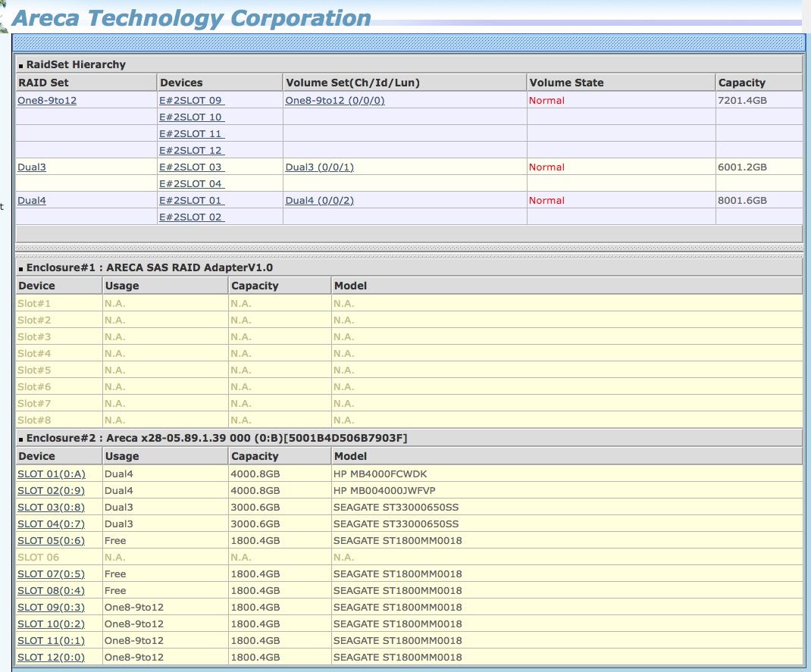Click device link E#2SLOT 09
Viewport: 811px width, 672px height.
click(x=191, y=100)
